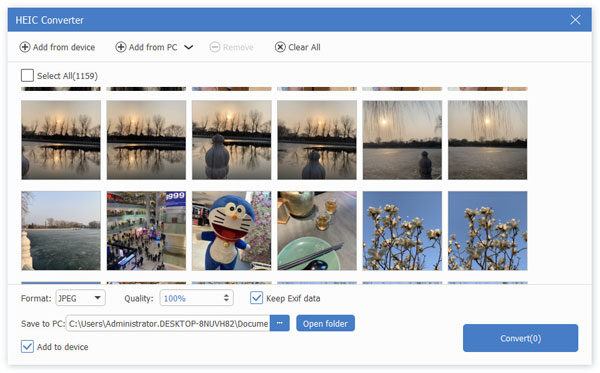
Task: Tick the Select All(1159) checkbox
Action: 27,75
